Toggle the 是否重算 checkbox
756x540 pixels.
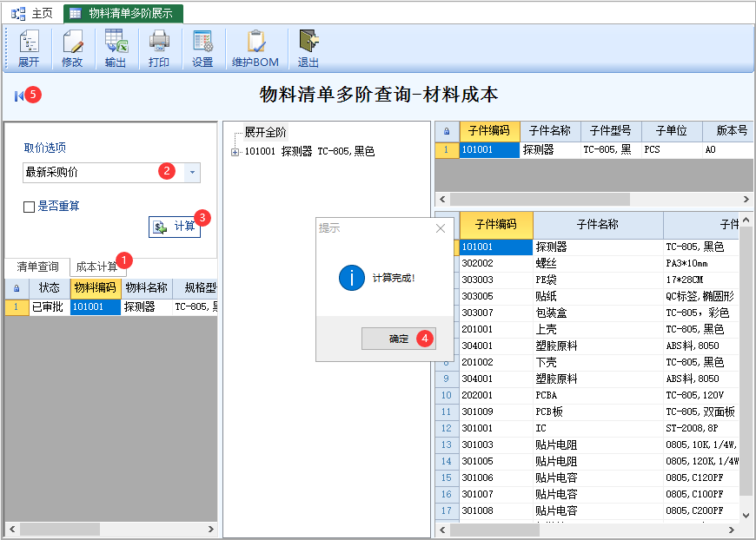[x=29, y=207]
